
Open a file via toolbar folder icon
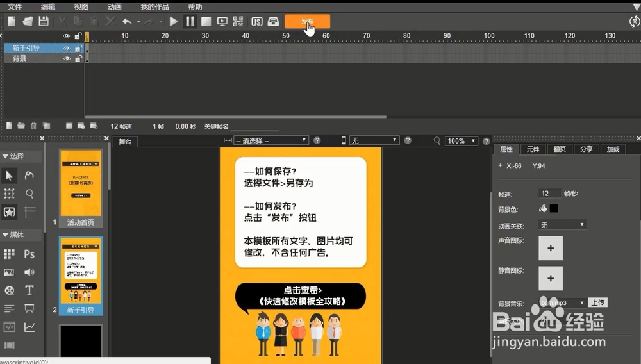pyautogui.click(x=28, y=21)
